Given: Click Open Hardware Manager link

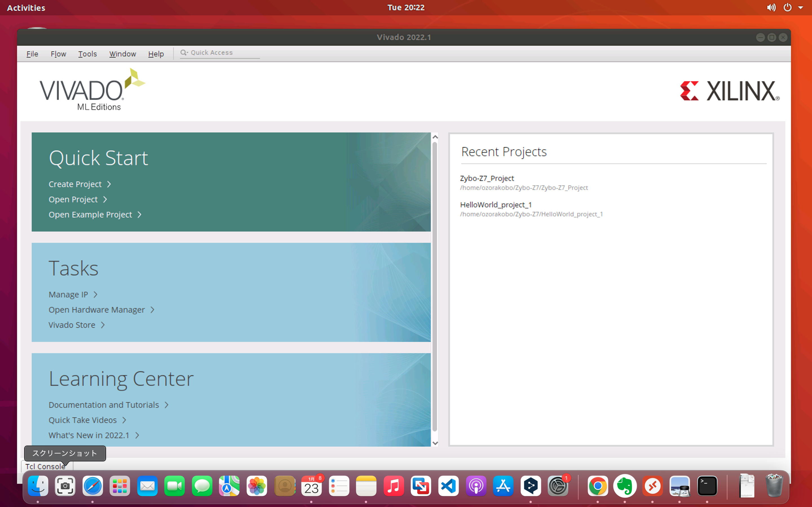Looking at the screenshot, I should 97,310.
